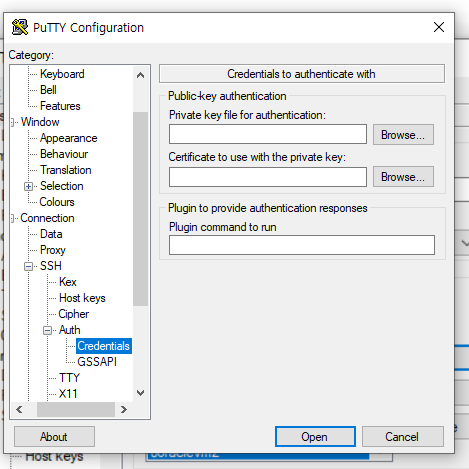Open Kex settings

pos(68,282)
